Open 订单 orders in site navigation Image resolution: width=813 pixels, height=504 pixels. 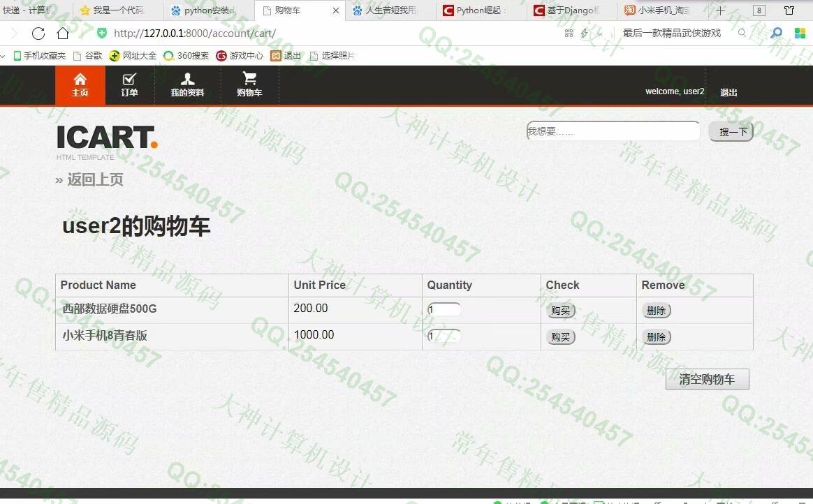tap(130, 85)
